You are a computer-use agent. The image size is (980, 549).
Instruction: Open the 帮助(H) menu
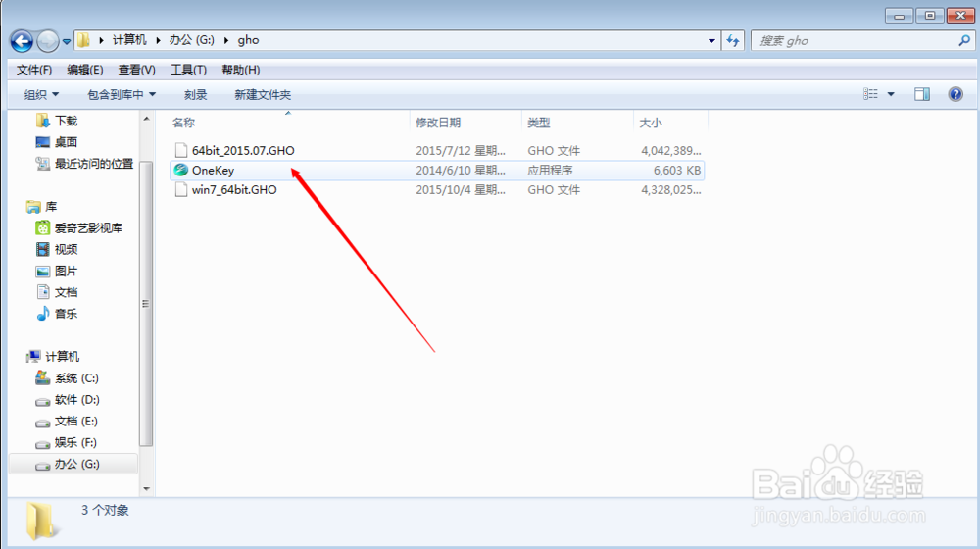[241, 70]
